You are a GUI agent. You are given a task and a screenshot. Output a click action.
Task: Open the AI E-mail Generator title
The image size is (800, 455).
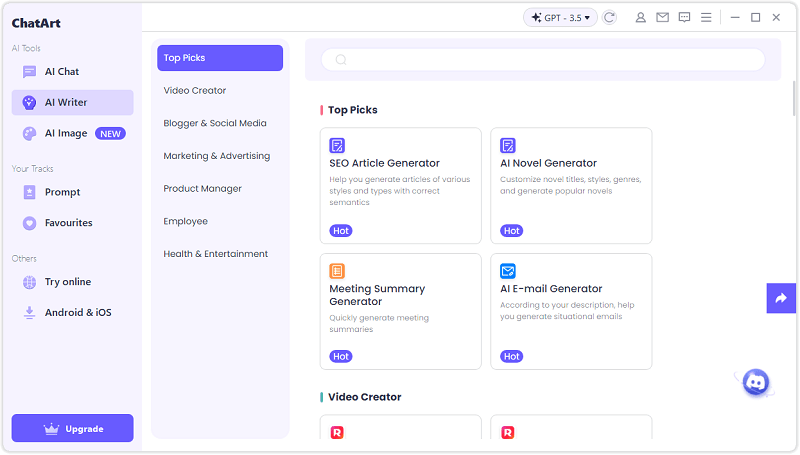click(551, 289)
